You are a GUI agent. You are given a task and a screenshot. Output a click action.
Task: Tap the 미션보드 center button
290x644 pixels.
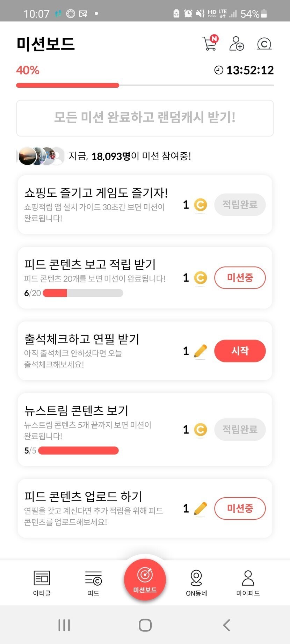point(145,580)
